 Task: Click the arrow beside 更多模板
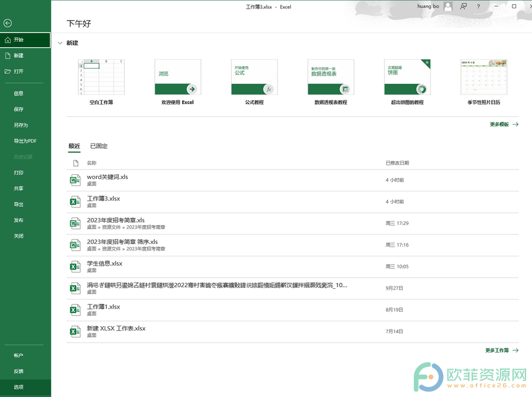515,125
